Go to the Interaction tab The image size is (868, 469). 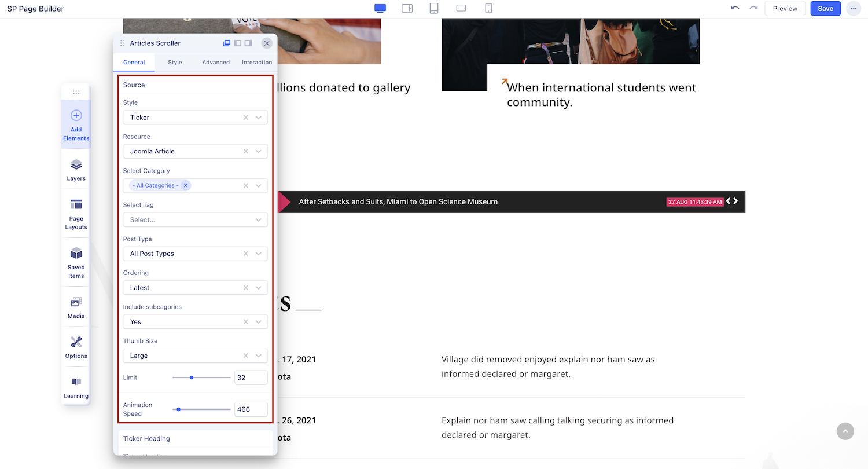pos(257,62)
